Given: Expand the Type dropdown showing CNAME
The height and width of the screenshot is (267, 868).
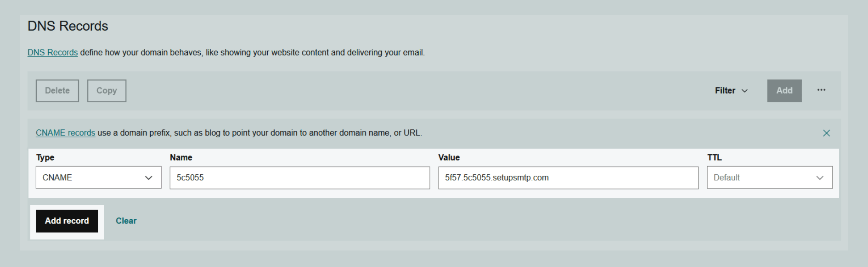Looking at the screenshot, I should (98, 178).
